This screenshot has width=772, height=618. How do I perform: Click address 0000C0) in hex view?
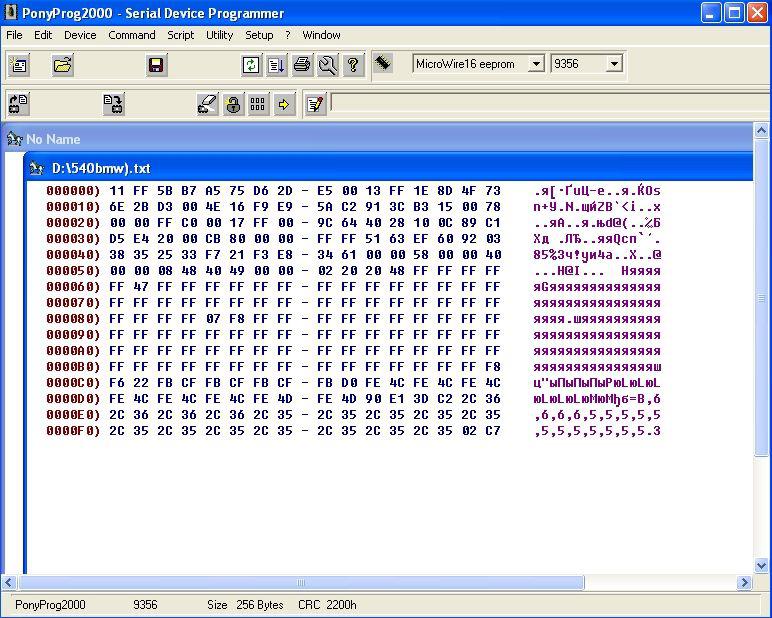(73, 383)
